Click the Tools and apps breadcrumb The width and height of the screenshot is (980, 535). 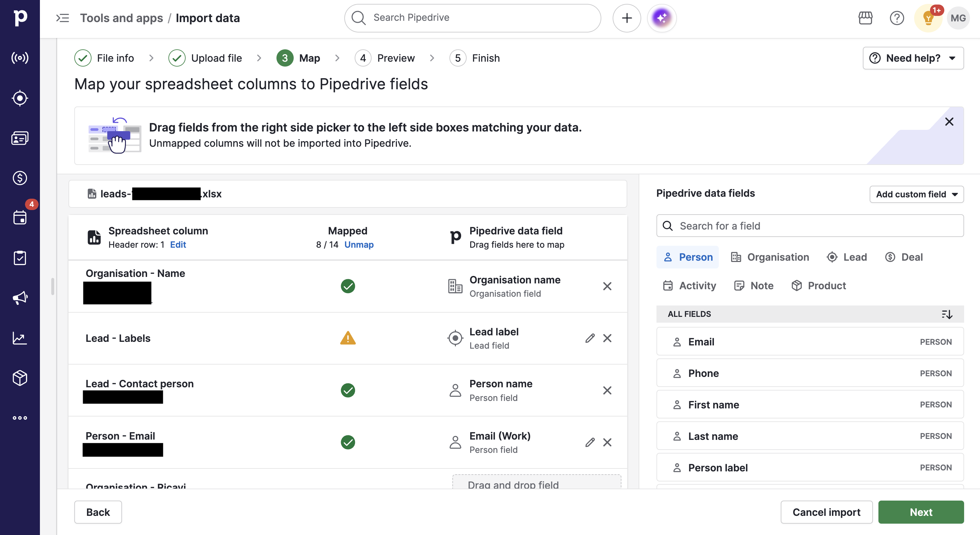pyautogui.click(x=121, y=18)
